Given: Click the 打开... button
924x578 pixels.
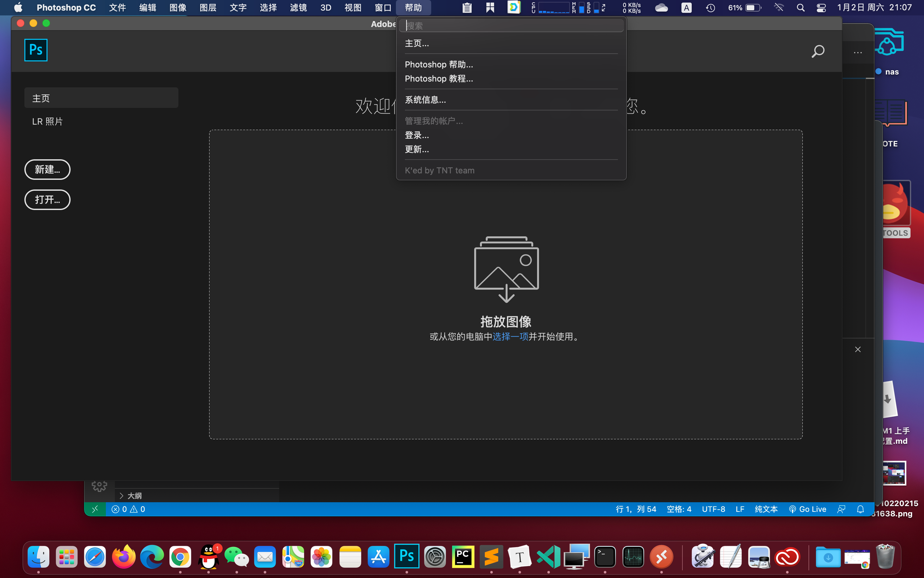Looking at the screenshot, I should point(47,199).
